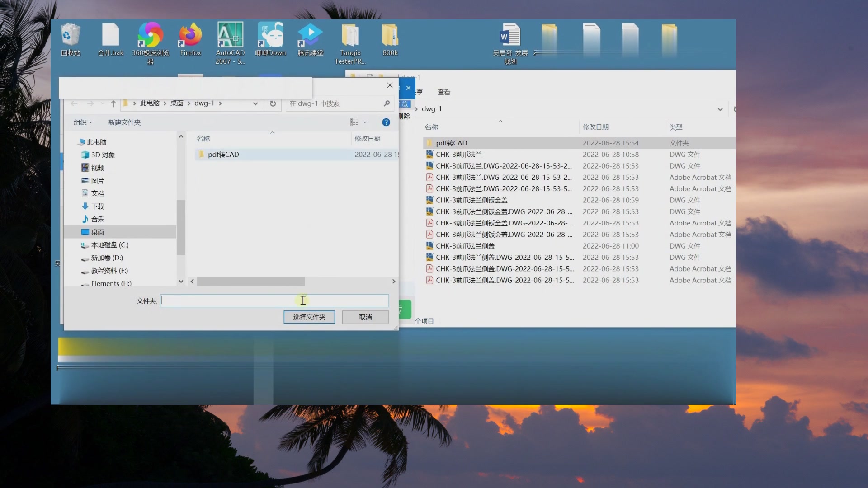Open 腾讯课堂 desktop shortcut
The height and width of the screenshot is (488, 868).
310,40
